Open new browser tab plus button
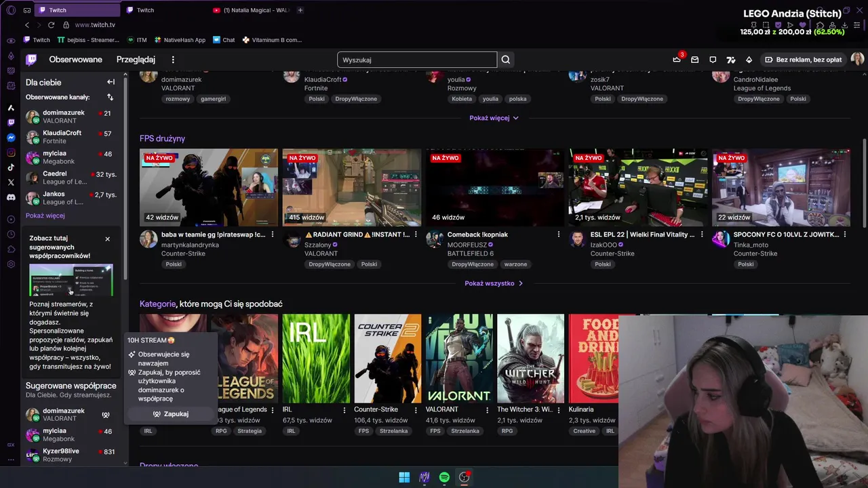The width and height of the screenshot is (868, 488). [x=300, y=10]
